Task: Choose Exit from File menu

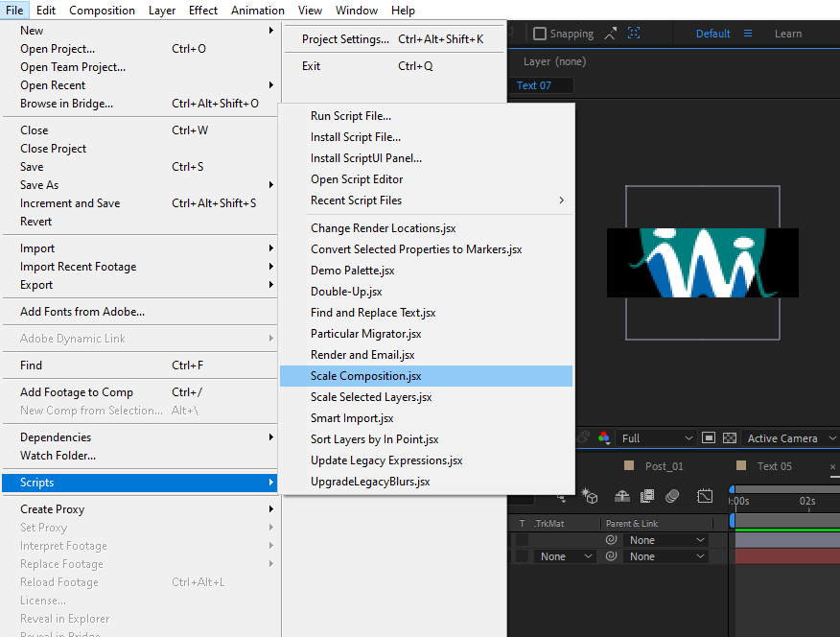Action: (x=394, y=66)
